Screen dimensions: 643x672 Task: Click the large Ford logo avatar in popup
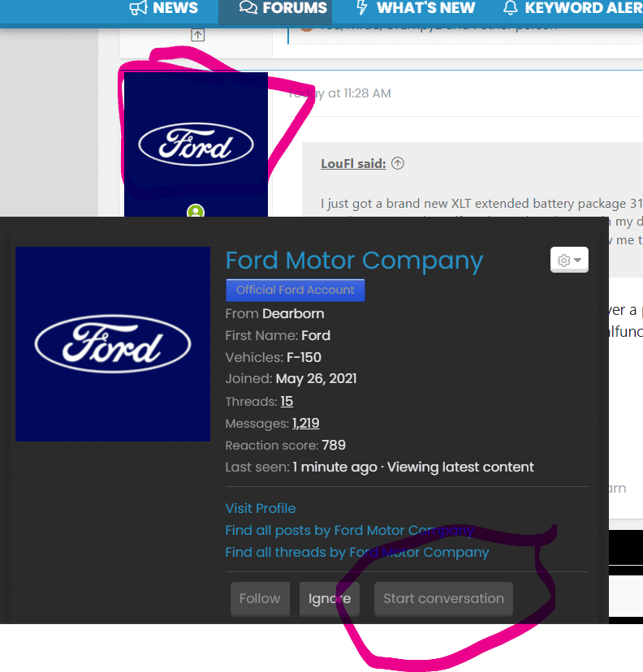pyautogui.click(x=113, y=344)
